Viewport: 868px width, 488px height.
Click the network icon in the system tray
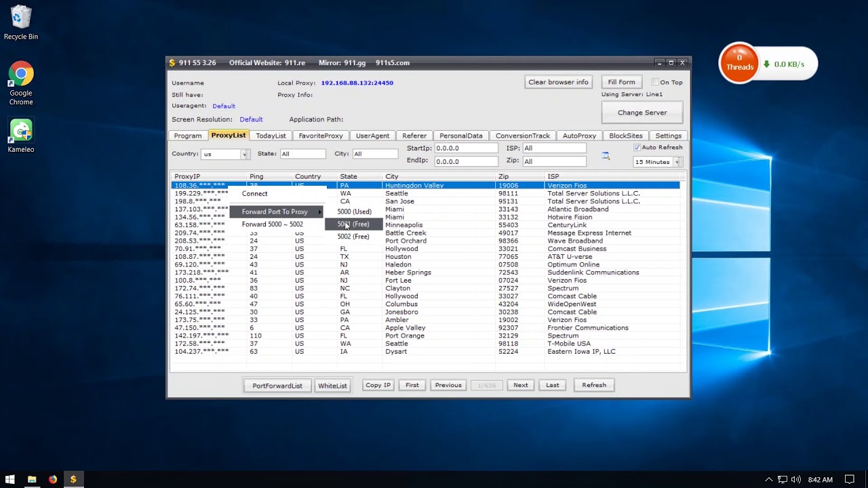pyautogui.click(x=782, y=479)
